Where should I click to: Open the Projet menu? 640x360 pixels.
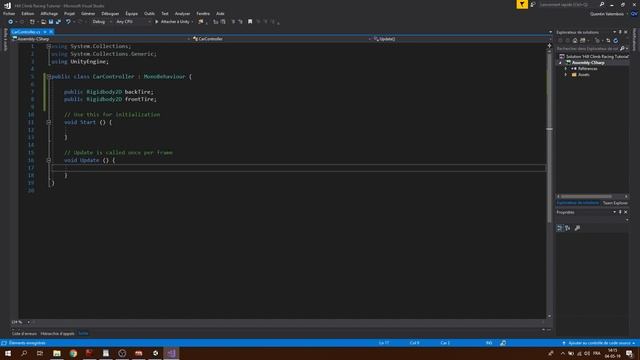69,13
